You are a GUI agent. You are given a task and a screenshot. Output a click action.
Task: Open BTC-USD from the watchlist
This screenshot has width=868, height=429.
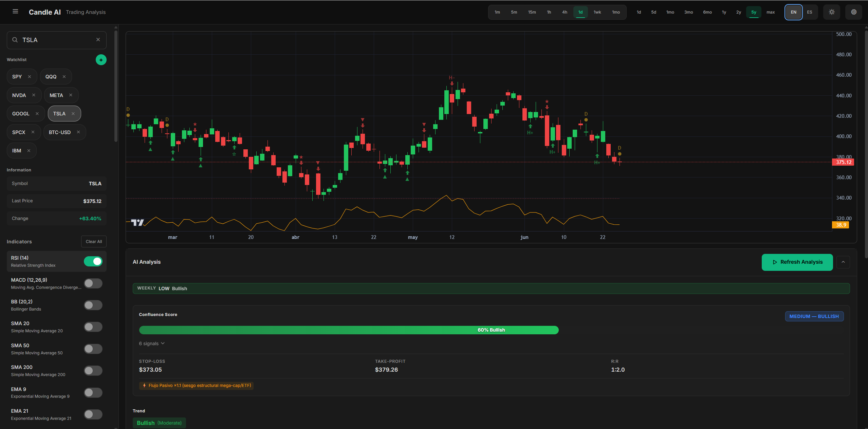click(60, 132)
